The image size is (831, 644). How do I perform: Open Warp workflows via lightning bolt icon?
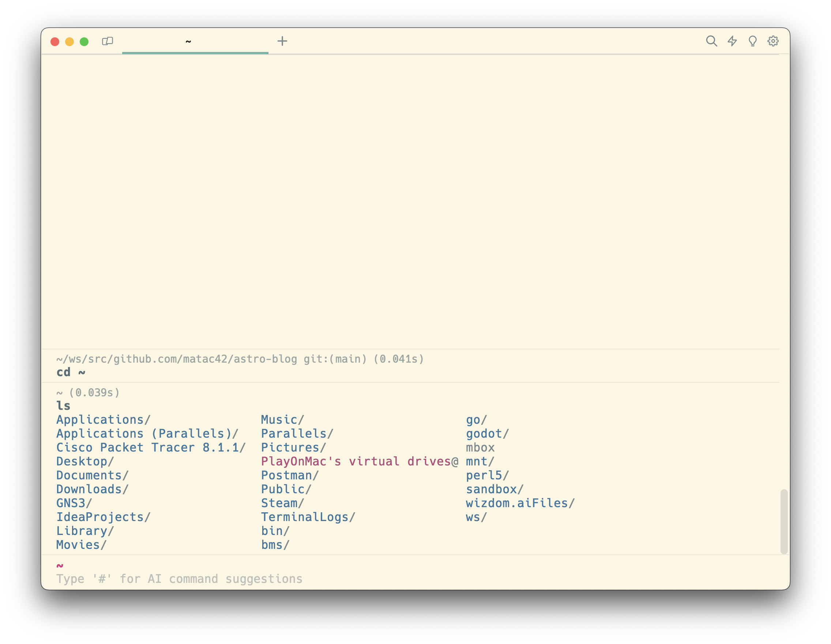tap(732, 41)
